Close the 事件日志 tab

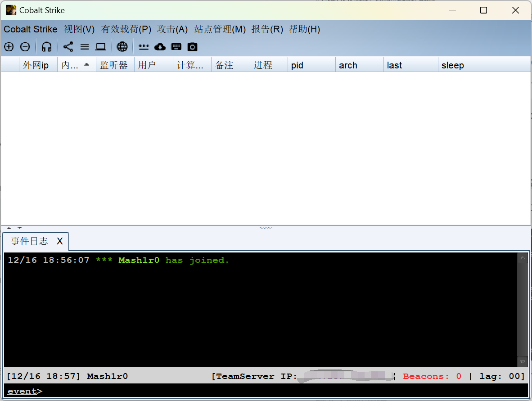60,241
